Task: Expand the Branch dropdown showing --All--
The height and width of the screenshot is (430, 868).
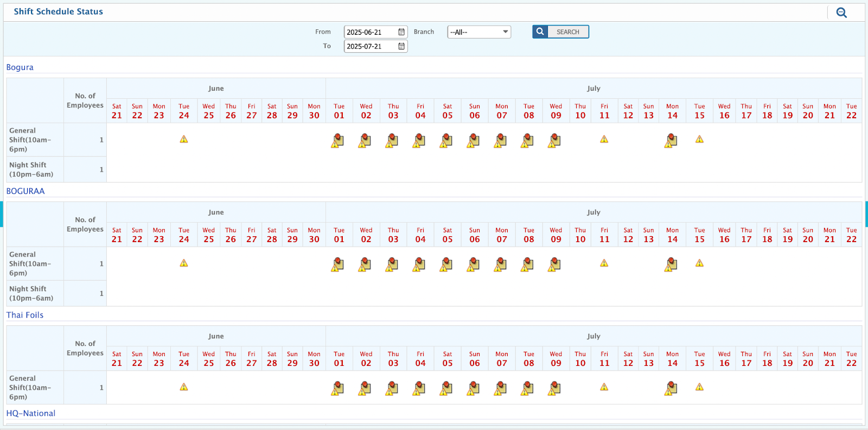Action: point(479,32)
